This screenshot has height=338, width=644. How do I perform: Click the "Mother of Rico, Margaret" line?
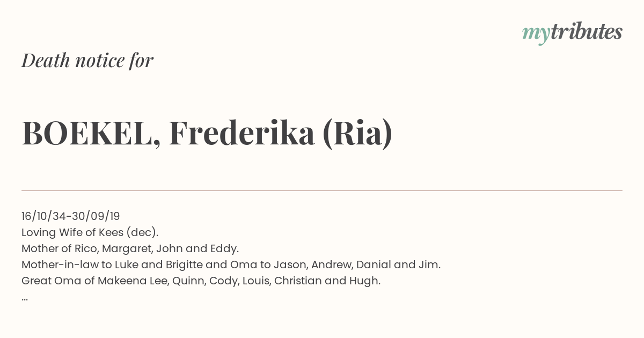coord(130,248)
